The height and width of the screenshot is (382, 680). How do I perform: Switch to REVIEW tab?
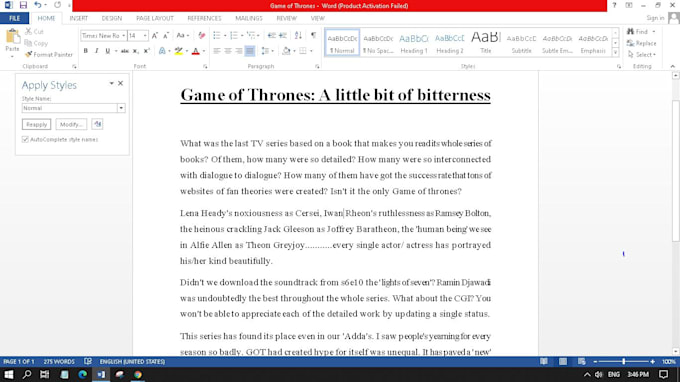(287, 18)
